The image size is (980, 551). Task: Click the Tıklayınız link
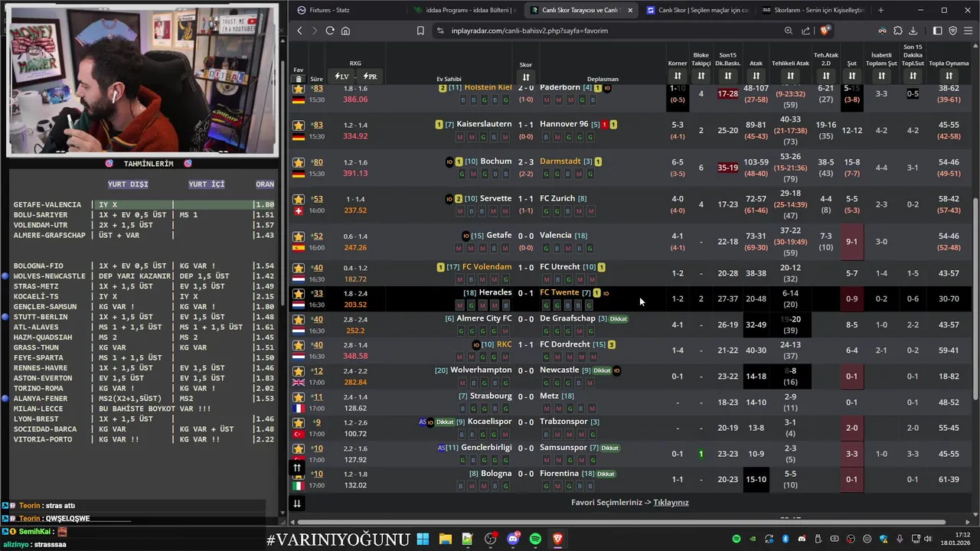coord(671,503)
